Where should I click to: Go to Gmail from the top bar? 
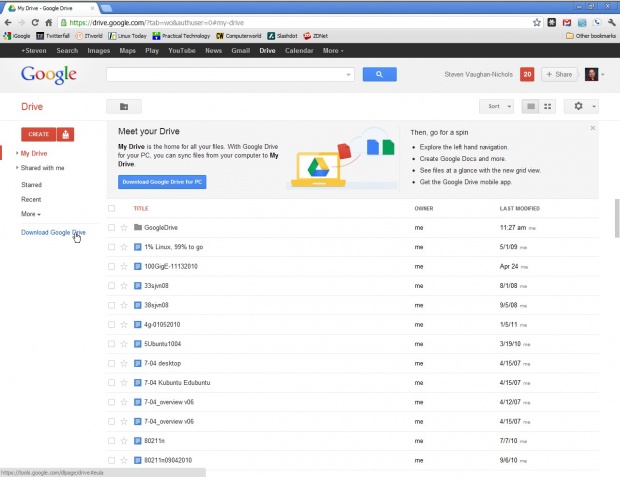pos(240,51)
